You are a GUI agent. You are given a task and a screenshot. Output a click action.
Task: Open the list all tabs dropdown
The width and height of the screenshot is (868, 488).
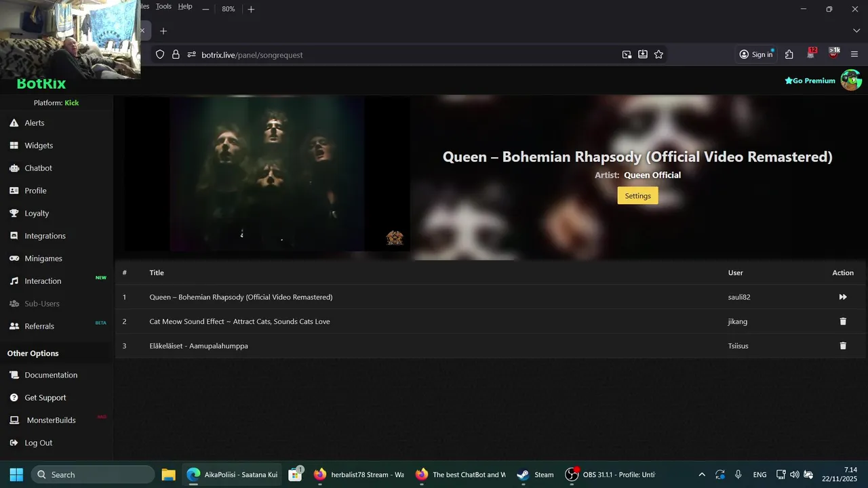[856, 31]
